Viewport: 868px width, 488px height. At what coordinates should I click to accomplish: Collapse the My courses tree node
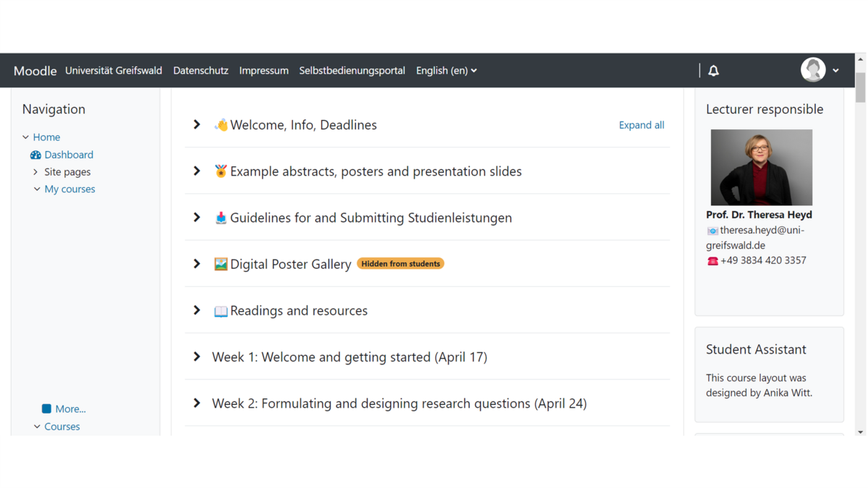pyautogui.click(x=37, y=189)
